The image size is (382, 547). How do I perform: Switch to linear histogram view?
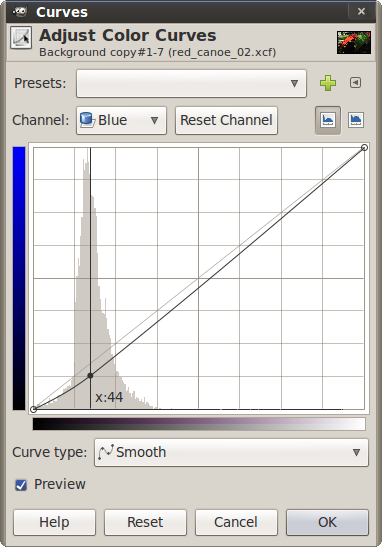pyautogui.click(x=328, y=120)
